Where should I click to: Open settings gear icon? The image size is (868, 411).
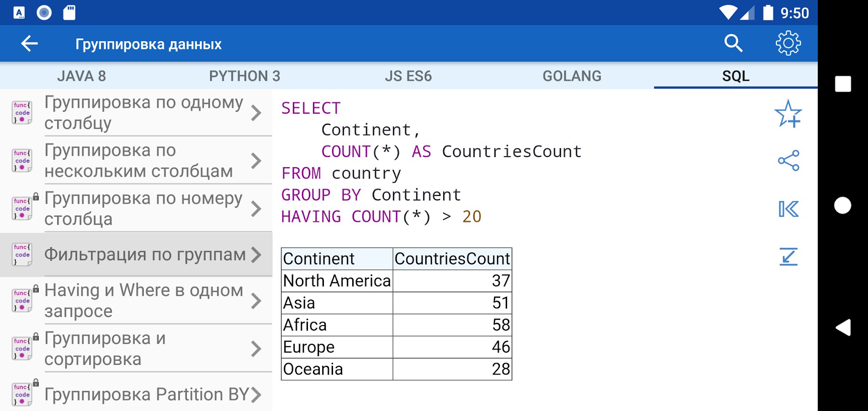click(x=788, y=43)
